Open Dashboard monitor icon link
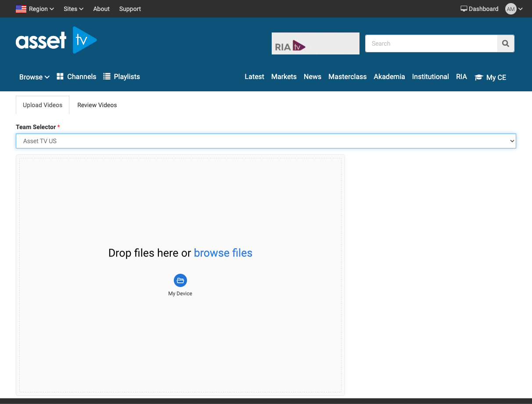Screen dimensions: 532x404 click(464, 9)
